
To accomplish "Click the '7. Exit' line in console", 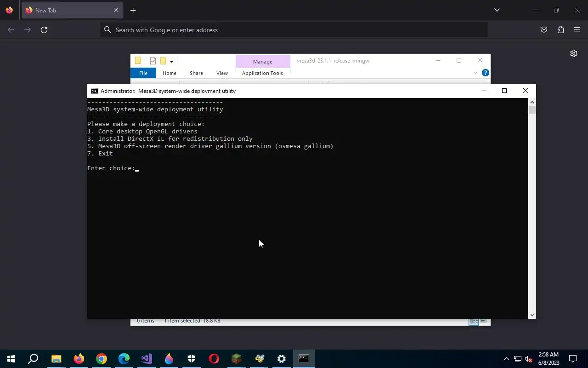I will click(100, 153).
